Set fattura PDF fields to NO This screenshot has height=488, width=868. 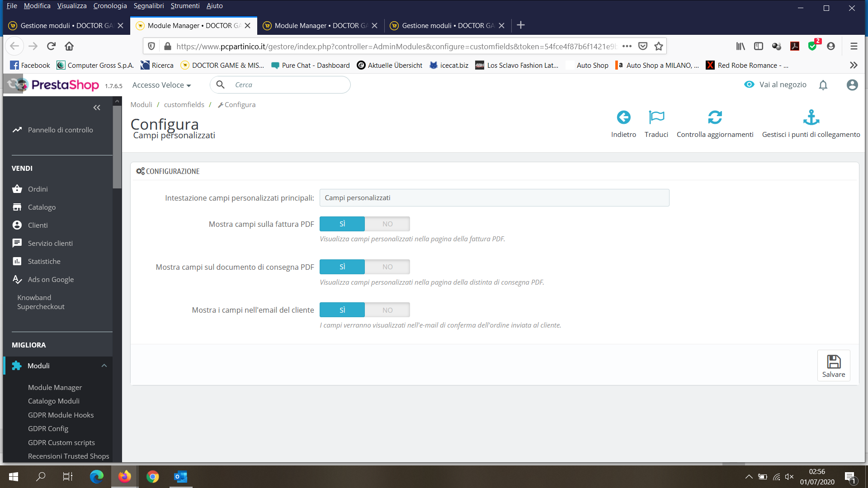coord(387,224)
